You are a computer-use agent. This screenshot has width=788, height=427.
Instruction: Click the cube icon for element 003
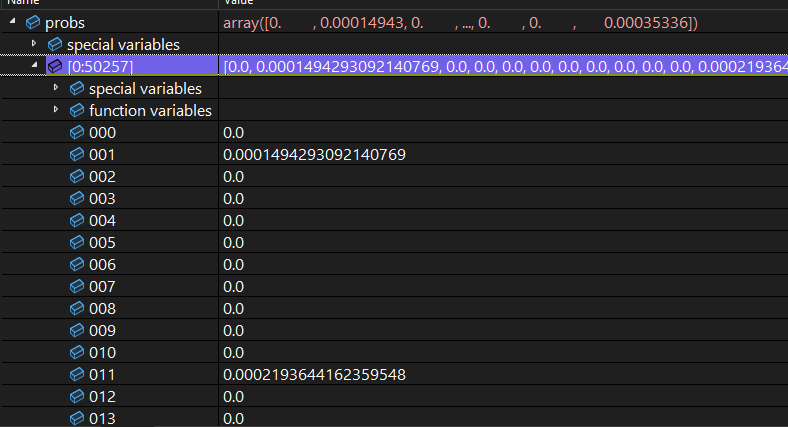click(x=77, y=198)
